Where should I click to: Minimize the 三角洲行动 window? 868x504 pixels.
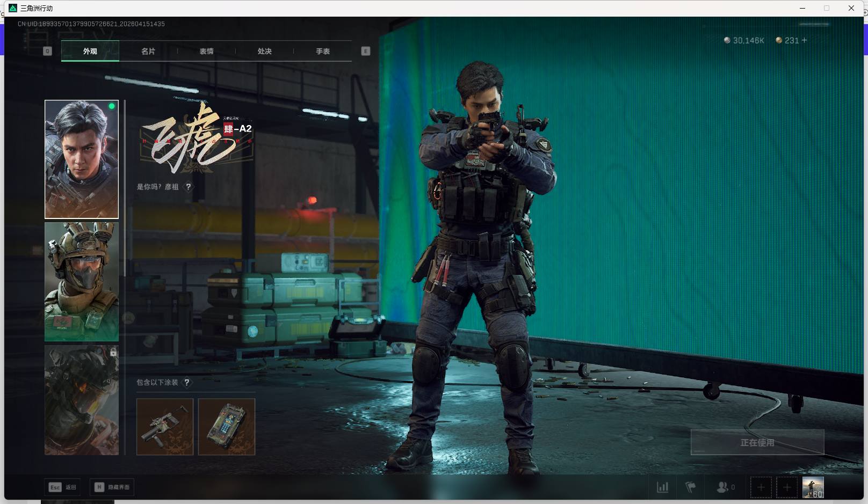803,8
